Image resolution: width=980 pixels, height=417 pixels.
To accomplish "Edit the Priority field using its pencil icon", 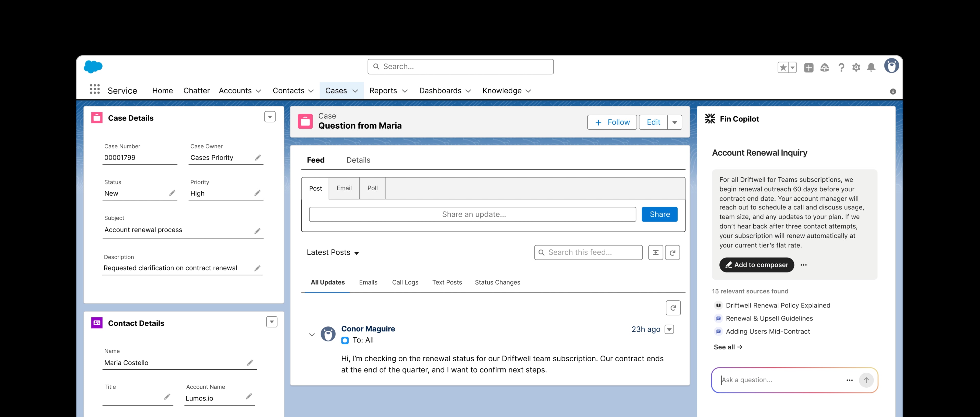I will pyautogui.click(x=258, y=193).
